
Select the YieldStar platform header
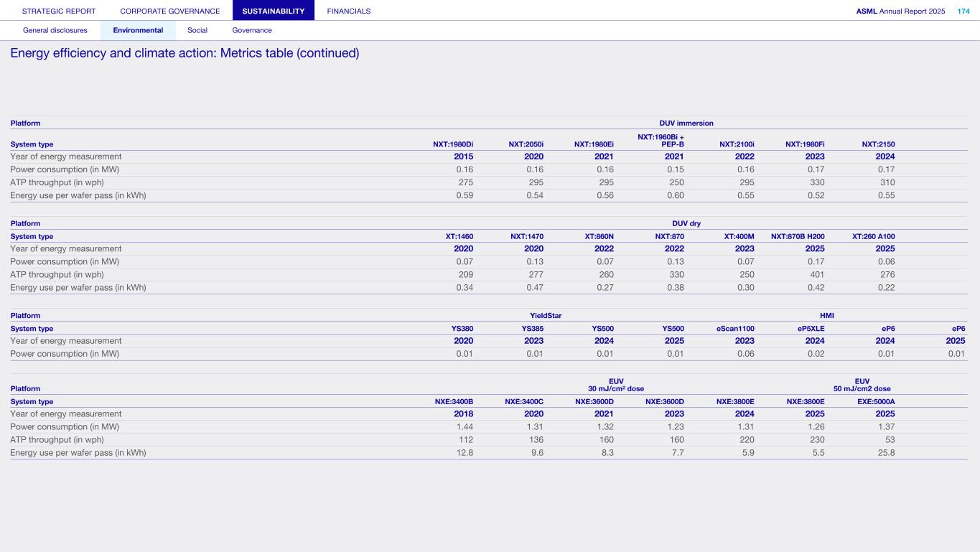tap(545, 316)
